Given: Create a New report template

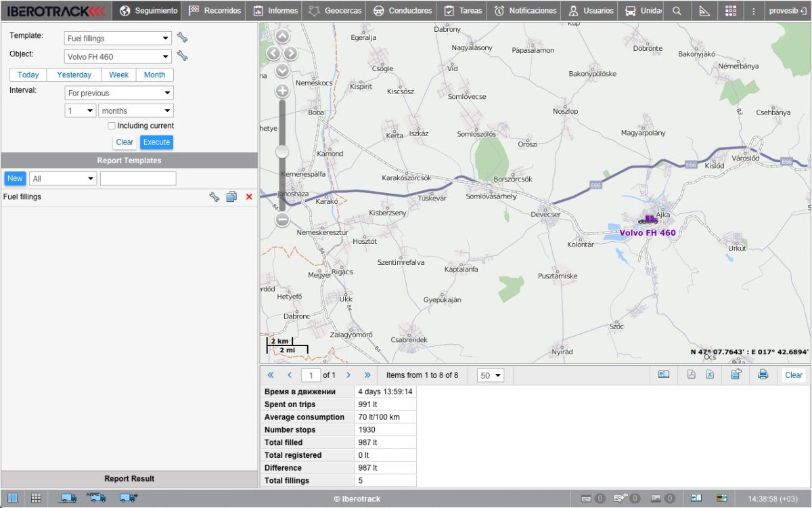Looking at the screenshot, I should tap(15, 178).
